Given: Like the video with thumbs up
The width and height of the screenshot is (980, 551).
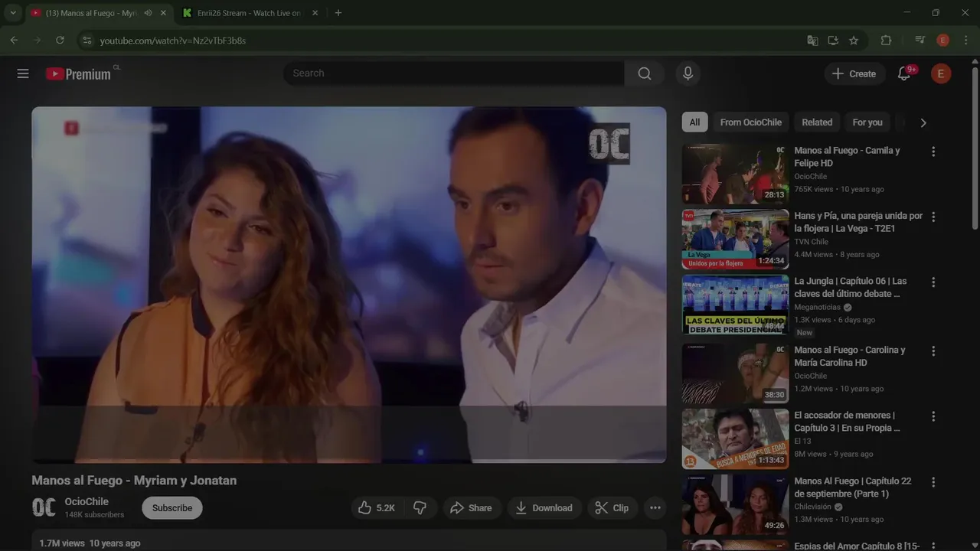Looking at the screenshot, I should click(377, 507).
